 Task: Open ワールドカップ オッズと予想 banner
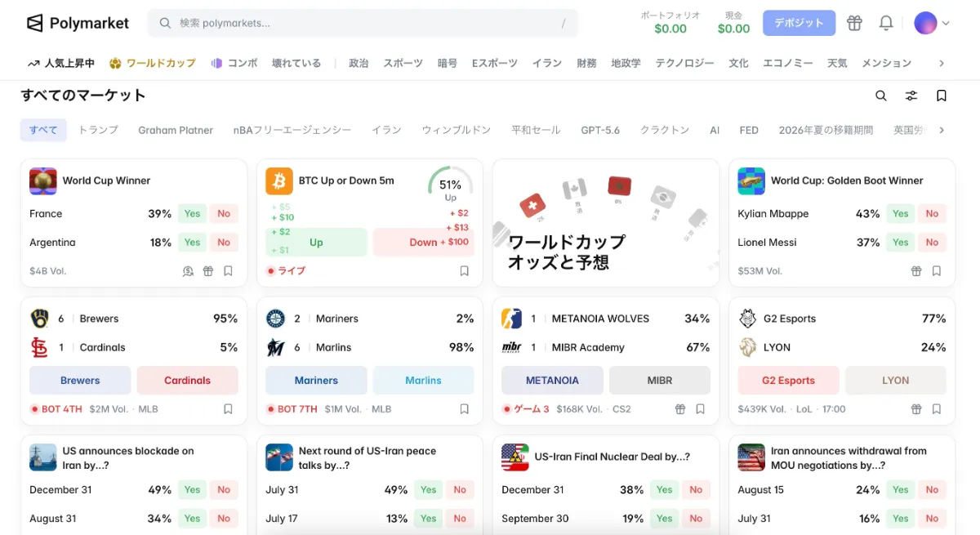(606, 223)
